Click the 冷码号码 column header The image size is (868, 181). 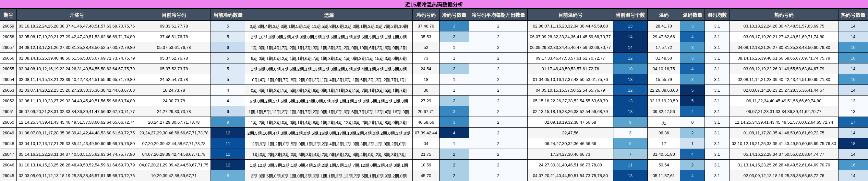(x=426, y=15)
